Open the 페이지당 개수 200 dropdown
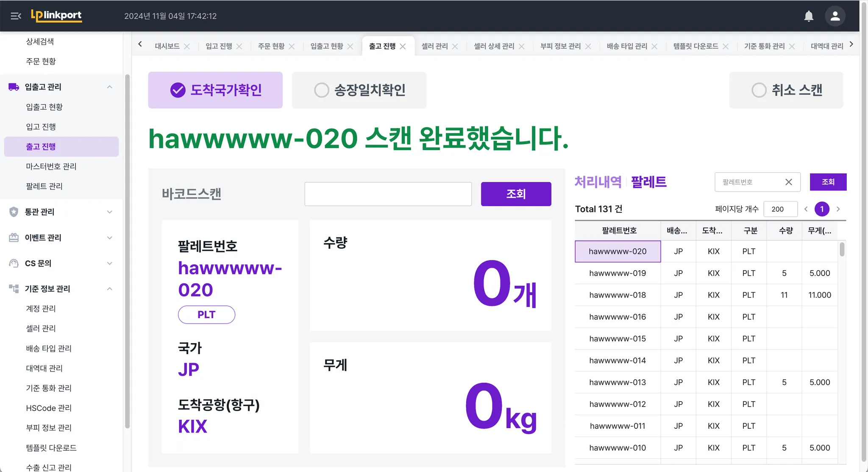Image resolution: width=868 pixels, height=472 pixels. (780, 209)
